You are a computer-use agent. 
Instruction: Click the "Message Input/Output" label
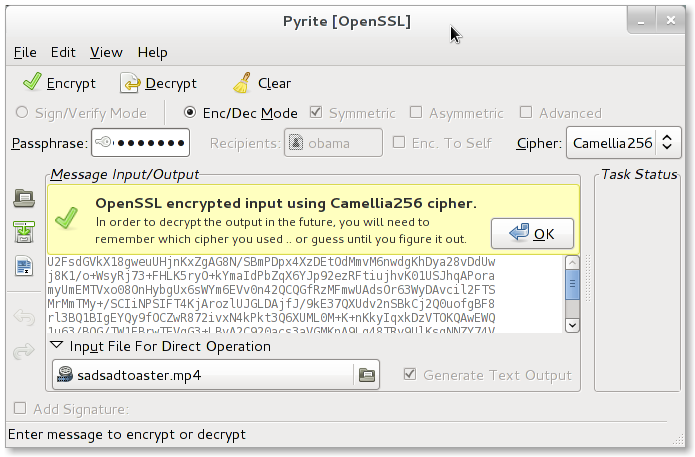(125, 174)
